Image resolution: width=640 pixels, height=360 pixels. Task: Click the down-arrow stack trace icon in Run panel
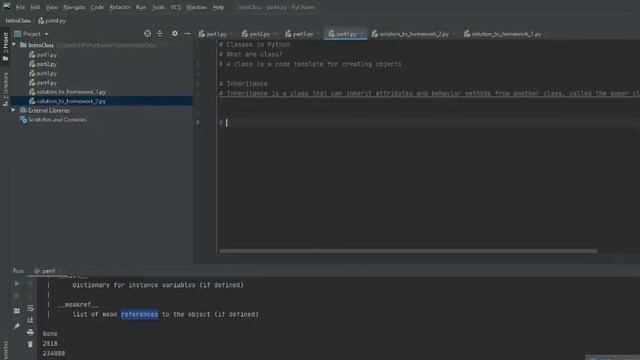[x=30, y=296]
